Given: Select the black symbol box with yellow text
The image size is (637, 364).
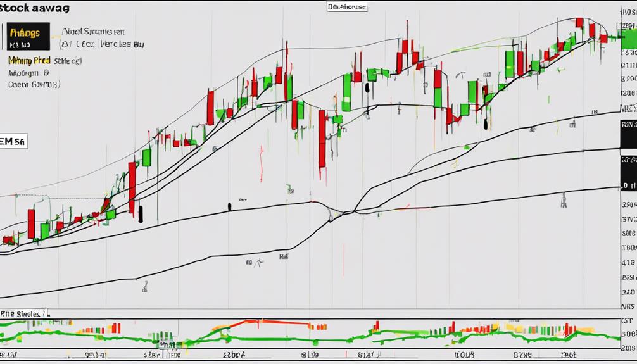Looking at the screenshot, I should (28, 36).
